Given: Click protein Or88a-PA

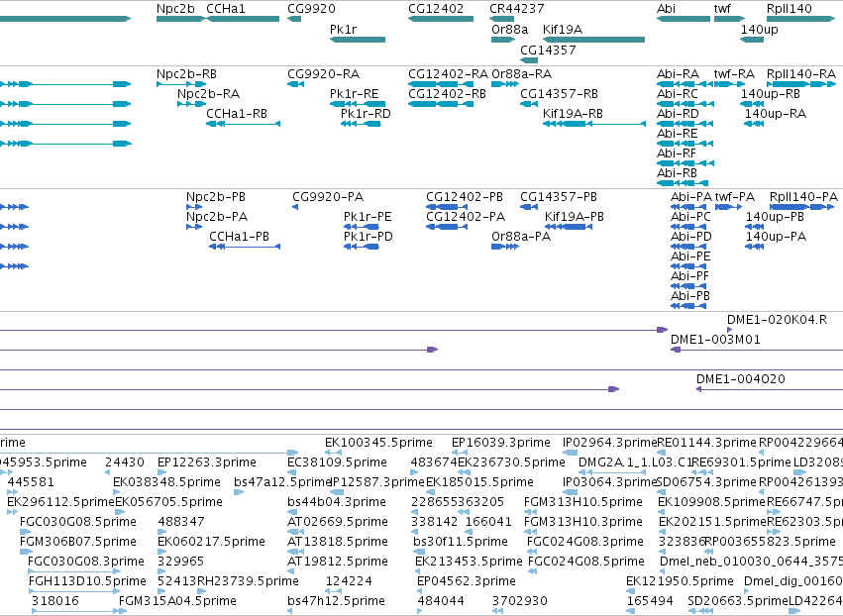Looking at the screenshot, I should point(505,247).
